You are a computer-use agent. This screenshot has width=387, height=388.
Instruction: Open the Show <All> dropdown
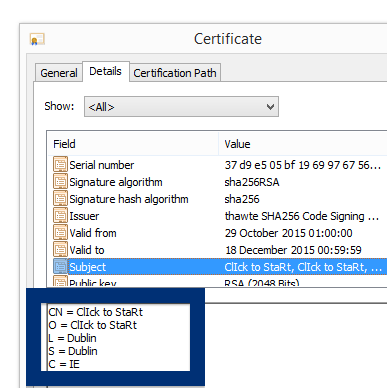pyautogui.click(x=181, y=107)
